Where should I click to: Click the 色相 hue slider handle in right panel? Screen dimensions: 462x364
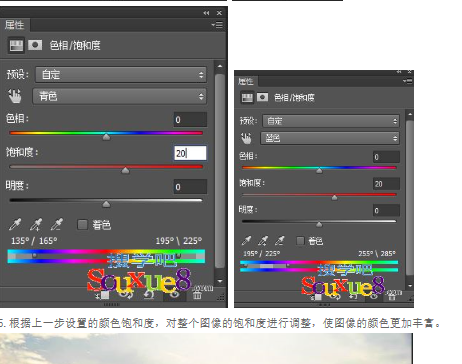pyautogui.click(x=319, y=171)
